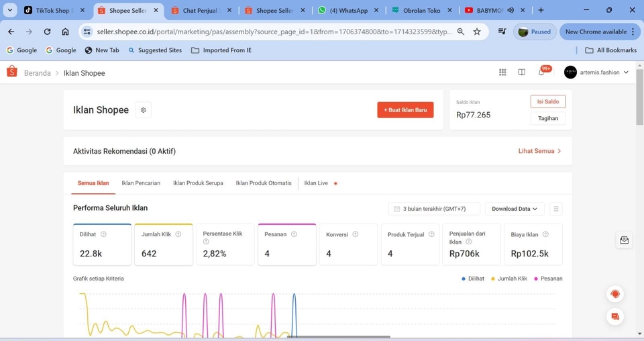
Task: Click the zoom magnifier icon in address bar
Action: pyautogui.click(x=461, y=32)
